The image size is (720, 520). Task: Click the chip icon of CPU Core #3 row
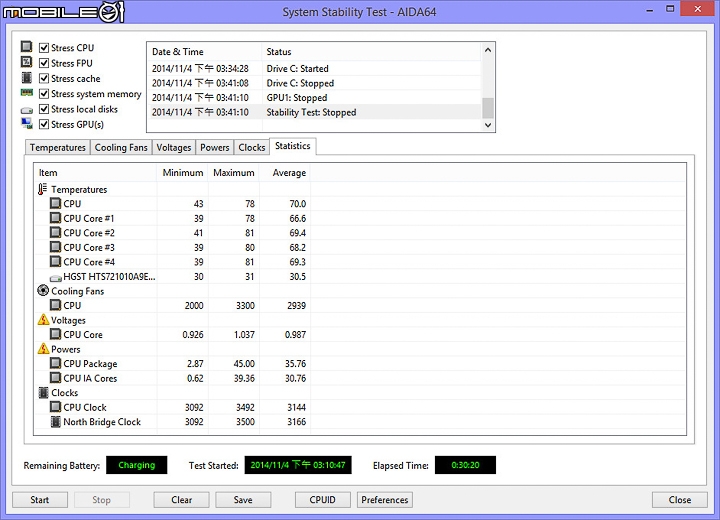[x=55, y=247]
